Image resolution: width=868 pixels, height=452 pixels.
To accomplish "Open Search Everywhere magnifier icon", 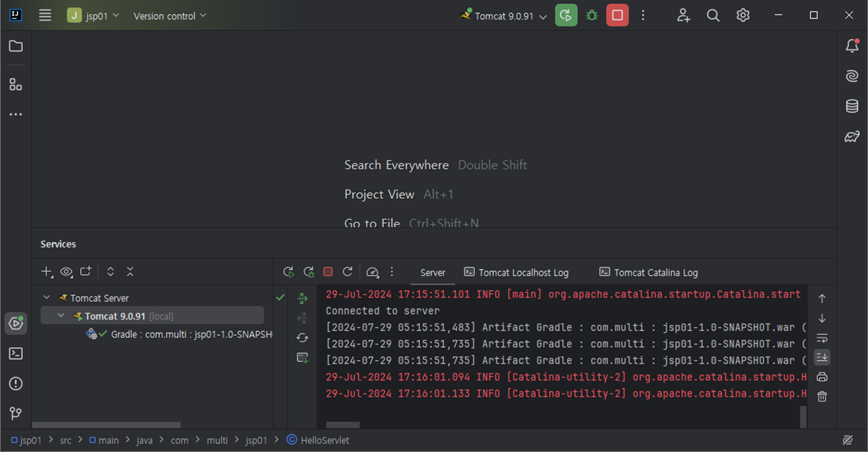I will [713, 15].
